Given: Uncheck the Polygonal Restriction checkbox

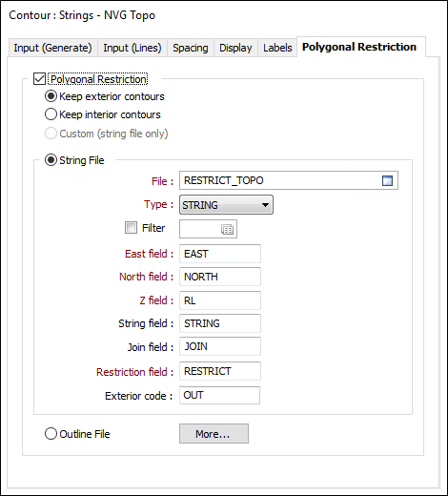Looking at the screenshot, I should (x=39, y=79).
